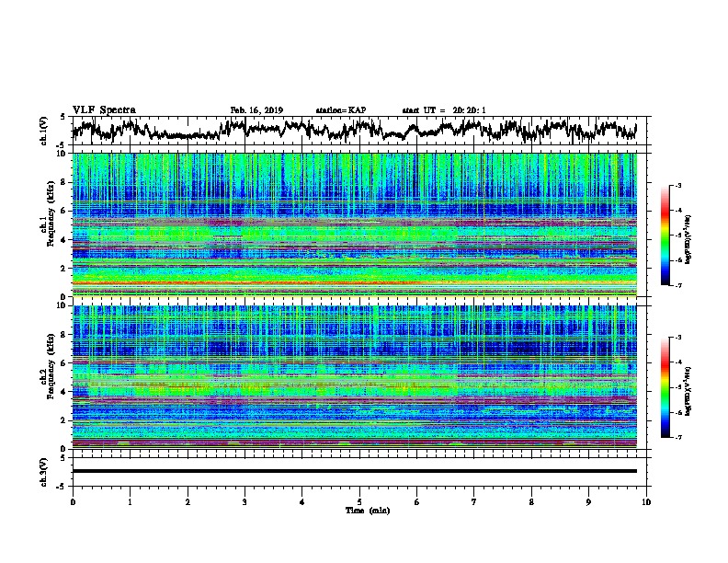
Task: Click the ch.2 PSD color scale bar
Action: (x=665, y=387)
